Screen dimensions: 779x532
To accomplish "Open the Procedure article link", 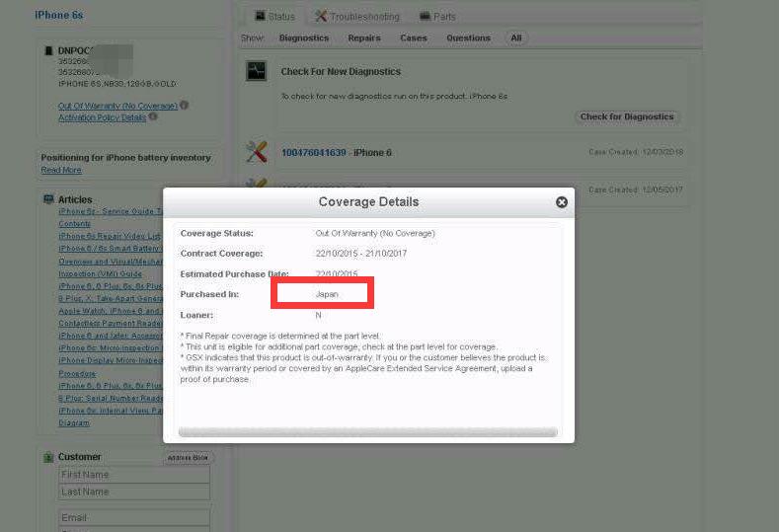I will pos(77,373).
